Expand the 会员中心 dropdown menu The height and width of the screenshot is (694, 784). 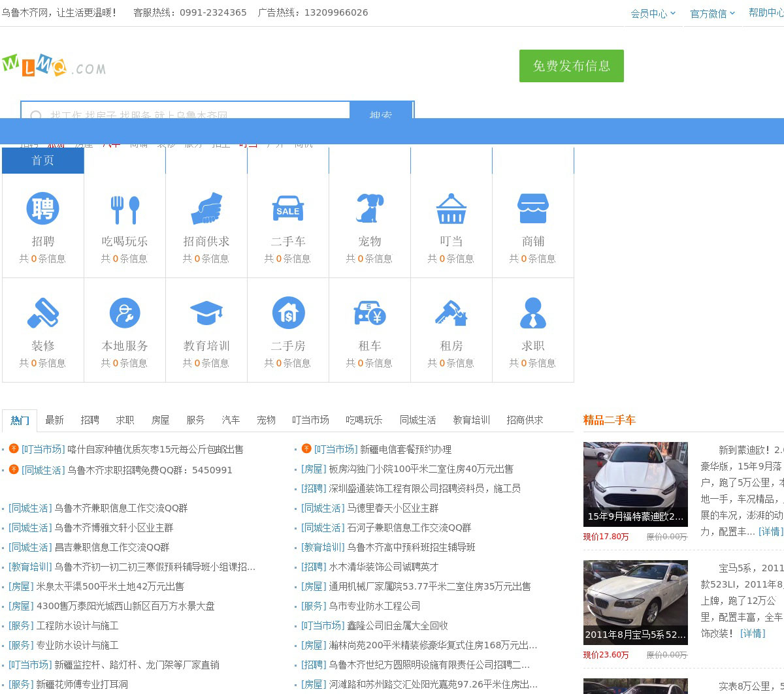click(653, 14)
